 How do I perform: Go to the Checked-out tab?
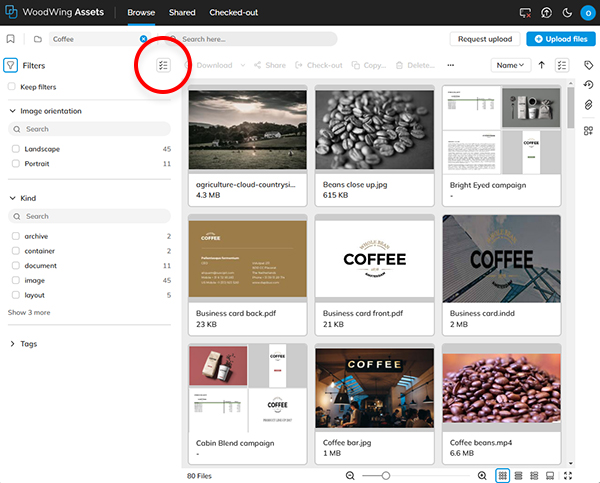pyautogui.click(x=233, y=13)
